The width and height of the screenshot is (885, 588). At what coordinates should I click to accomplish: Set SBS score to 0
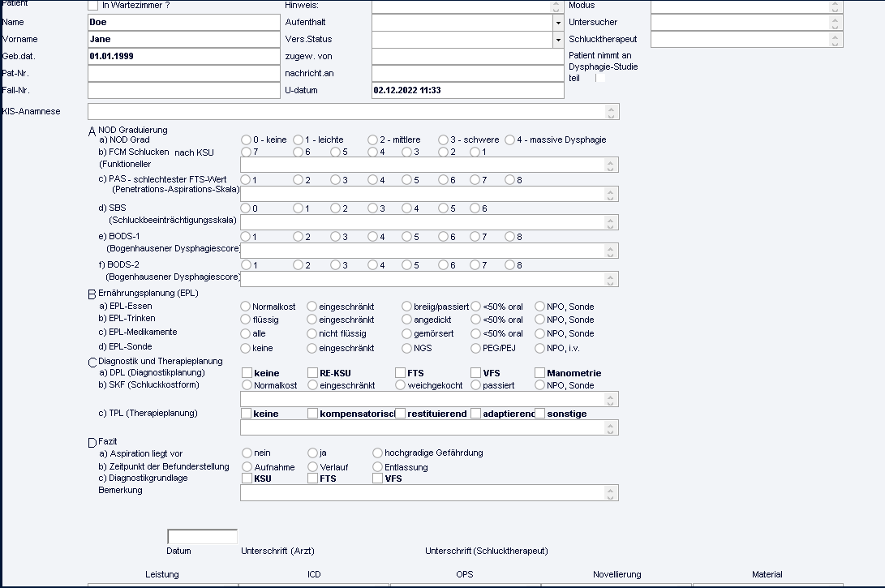pyautogui.click(x=246, y=208)
